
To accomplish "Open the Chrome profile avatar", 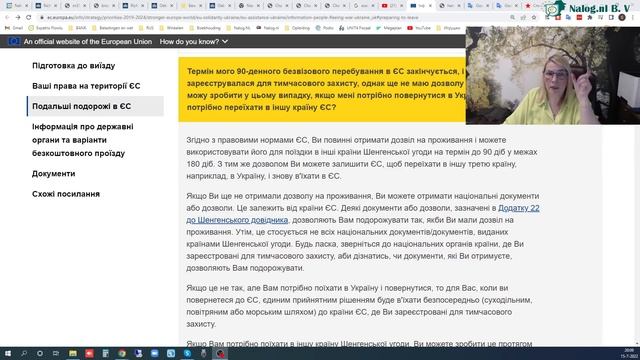I will click(622, 18).
